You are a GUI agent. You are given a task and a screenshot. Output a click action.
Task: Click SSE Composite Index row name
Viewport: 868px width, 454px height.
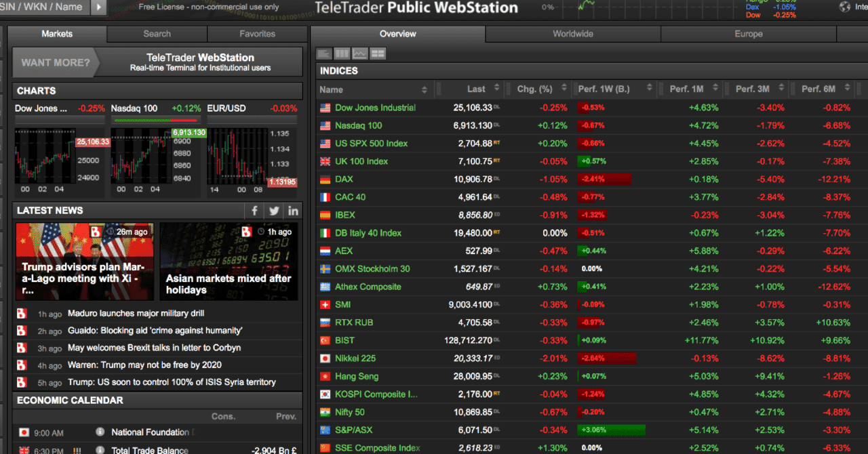point(377,448)
